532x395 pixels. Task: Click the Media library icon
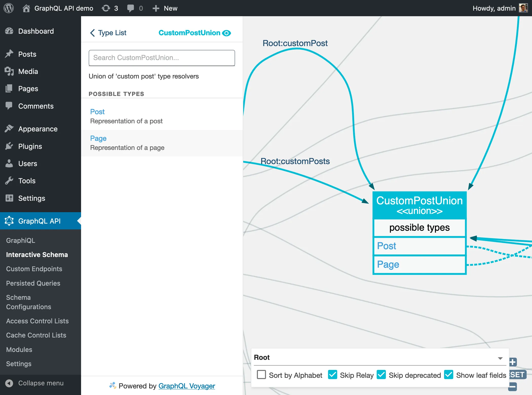click(9, 71)
